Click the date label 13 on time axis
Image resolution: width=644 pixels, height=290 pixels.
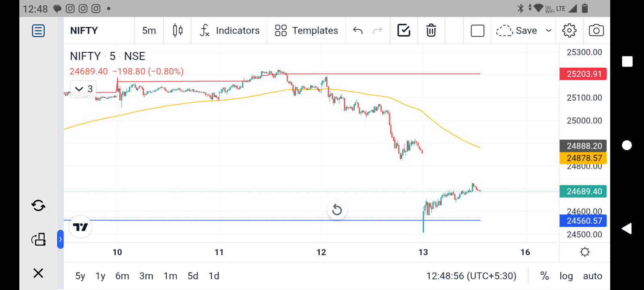tap(423, 252)
